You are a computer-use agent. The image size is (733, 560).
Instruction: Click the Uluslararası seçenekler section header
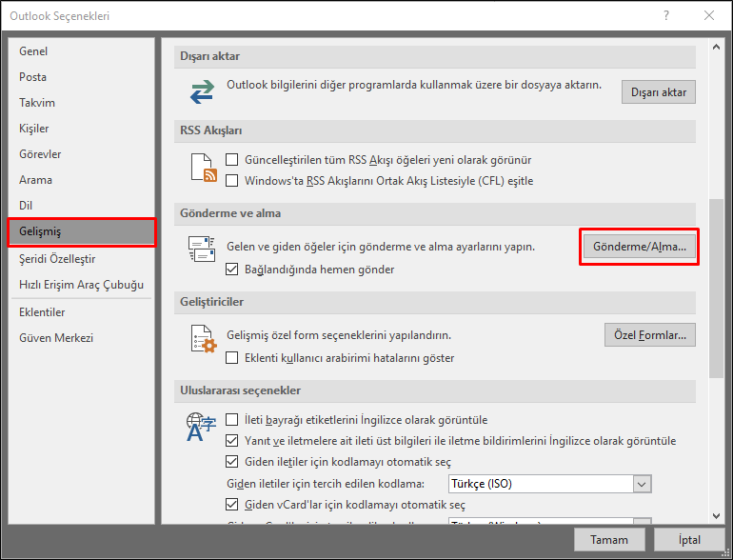(x=435, y=390)
